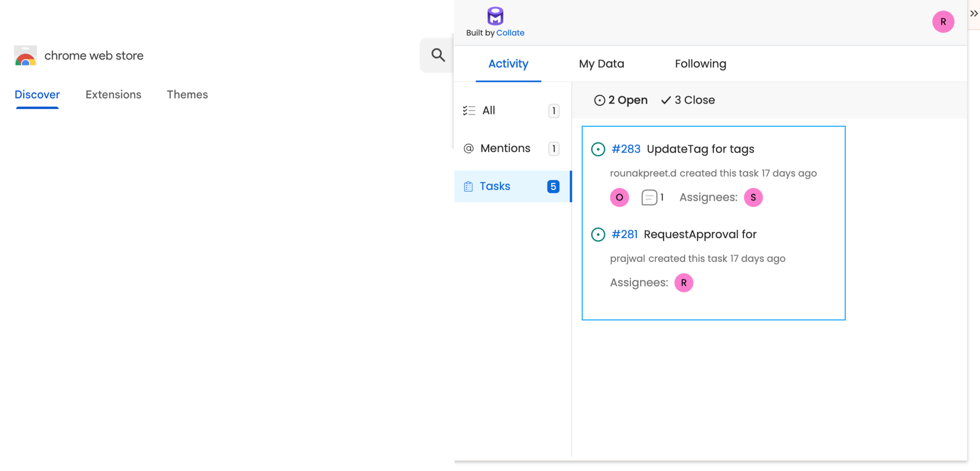Click the S assignee avatar
Viewport: 980px width, 471px height.
click(x=753, y=197)
